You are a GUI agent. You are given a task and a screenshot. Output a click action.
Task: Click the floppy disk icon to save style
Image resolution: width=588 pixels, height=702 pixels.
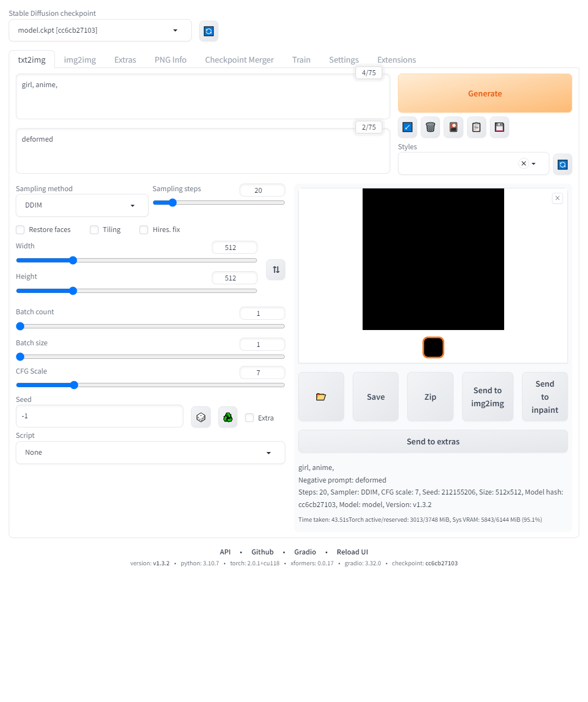click(x=499, y=127)
